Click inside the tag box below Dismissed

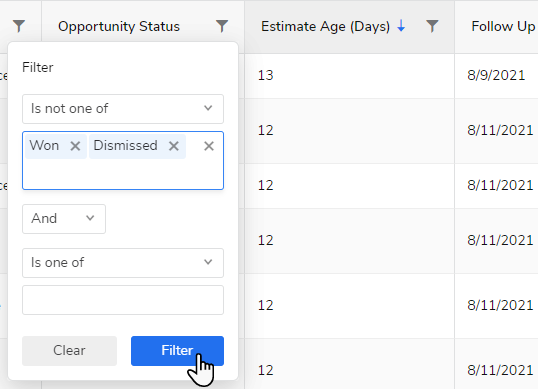click(x=123, y=174)
